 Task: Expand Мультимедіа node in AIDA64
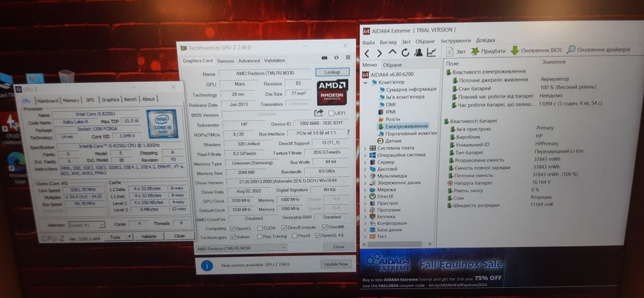pyautogui.click(x=366, y=176)
